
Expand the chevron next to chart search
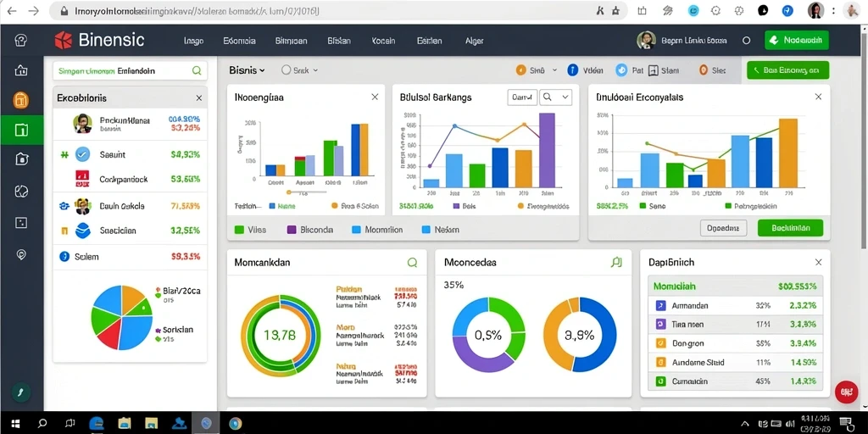point(565,97)
